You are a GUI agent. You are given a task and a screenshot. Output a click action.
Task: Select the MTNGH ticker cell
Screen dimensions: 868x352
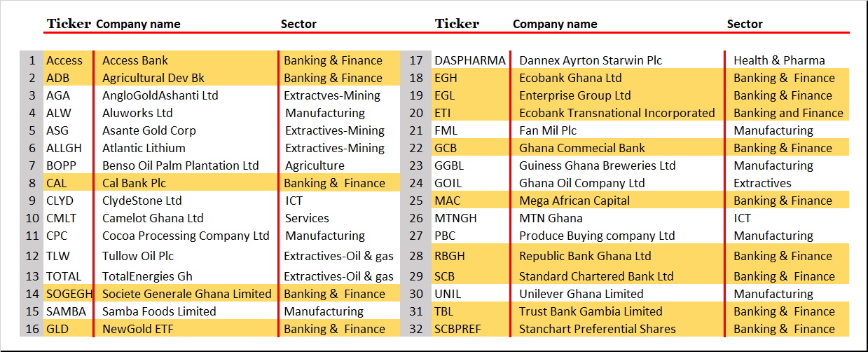455,218
